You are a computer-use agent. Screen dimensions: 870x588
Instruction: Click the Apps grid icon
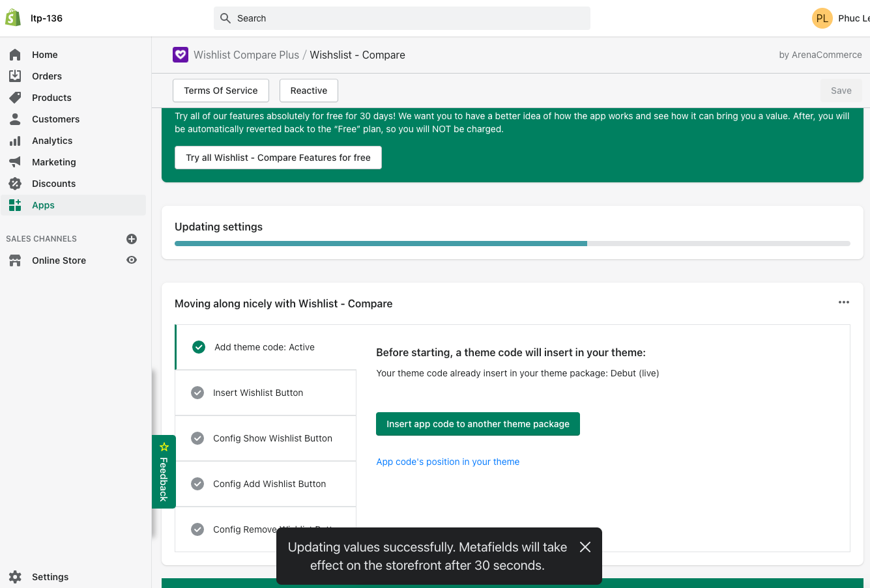(15, 205)
